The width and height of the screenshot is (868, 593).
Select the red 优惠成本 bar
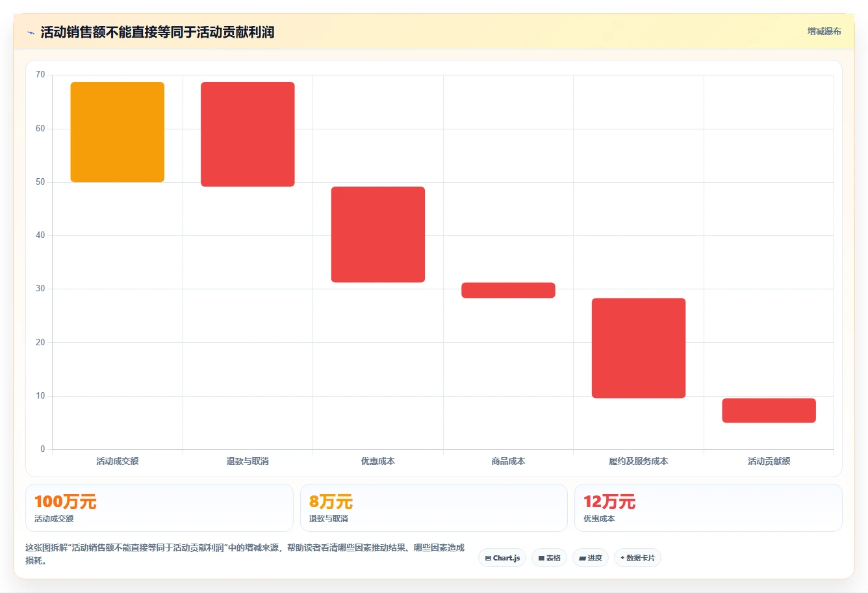point(378,235)
